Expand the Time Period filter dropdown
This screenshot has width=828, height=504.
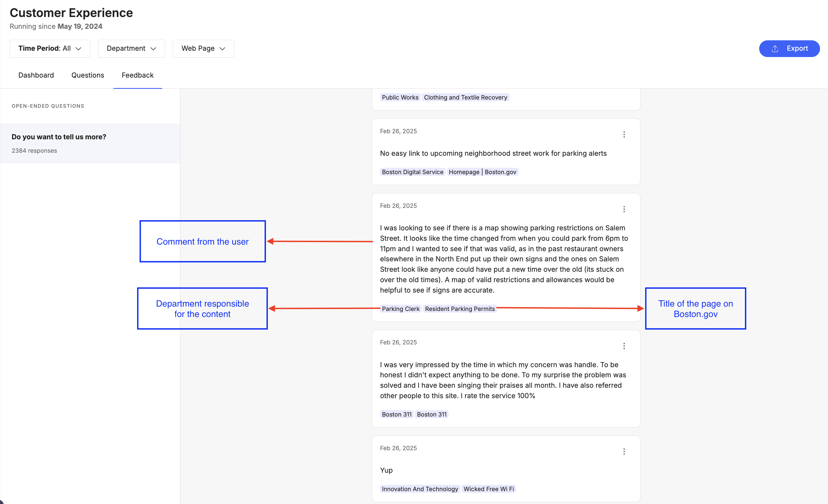coord(50,48)
